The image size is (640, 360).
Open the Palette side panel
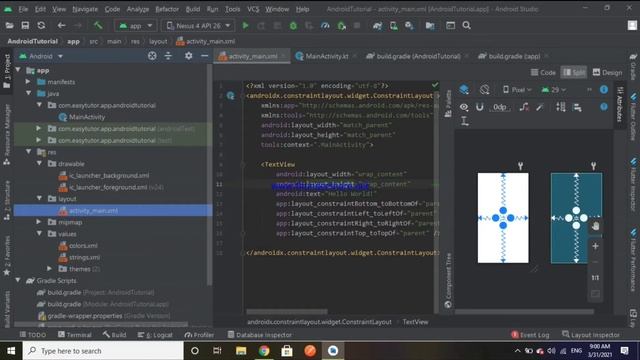[x=448, y=104]
